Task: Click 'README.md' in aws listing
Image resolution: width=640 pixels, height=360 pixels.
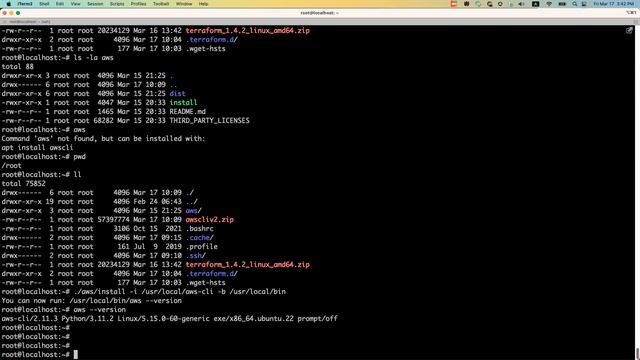Action: click(x=188, y=111)
